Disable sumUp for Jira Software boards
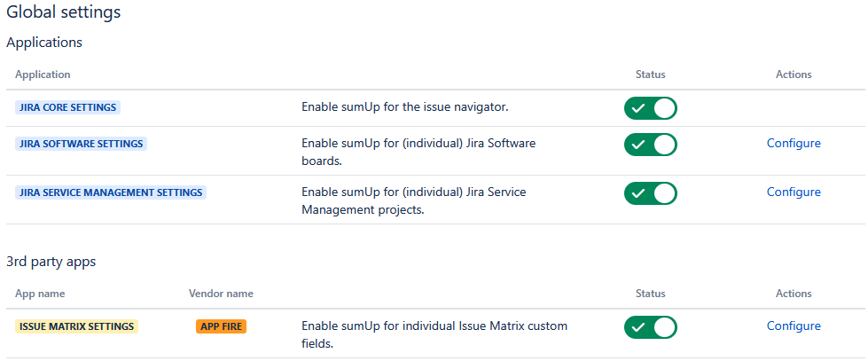This screenshot has height=361, width=868. click(x=651, y=144)
